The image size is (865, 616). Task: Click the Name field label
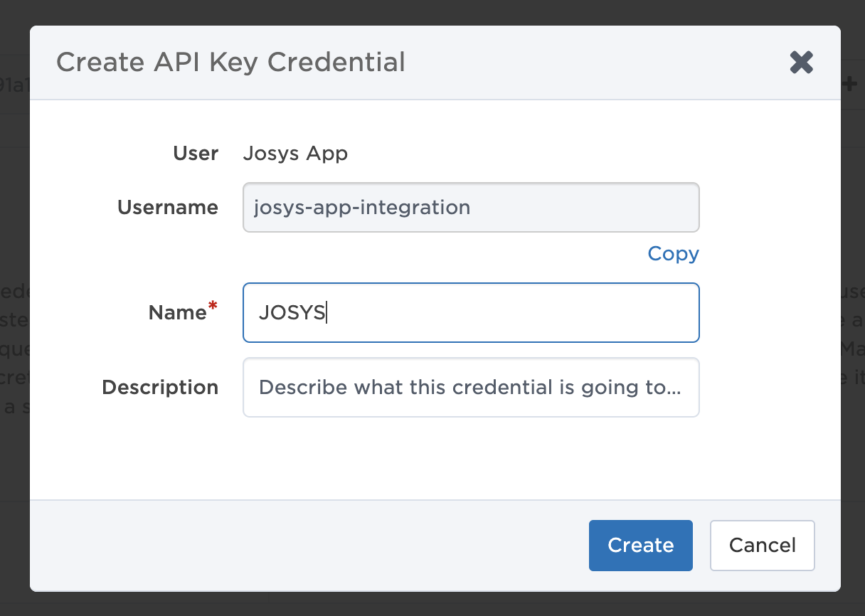(176, 313)
